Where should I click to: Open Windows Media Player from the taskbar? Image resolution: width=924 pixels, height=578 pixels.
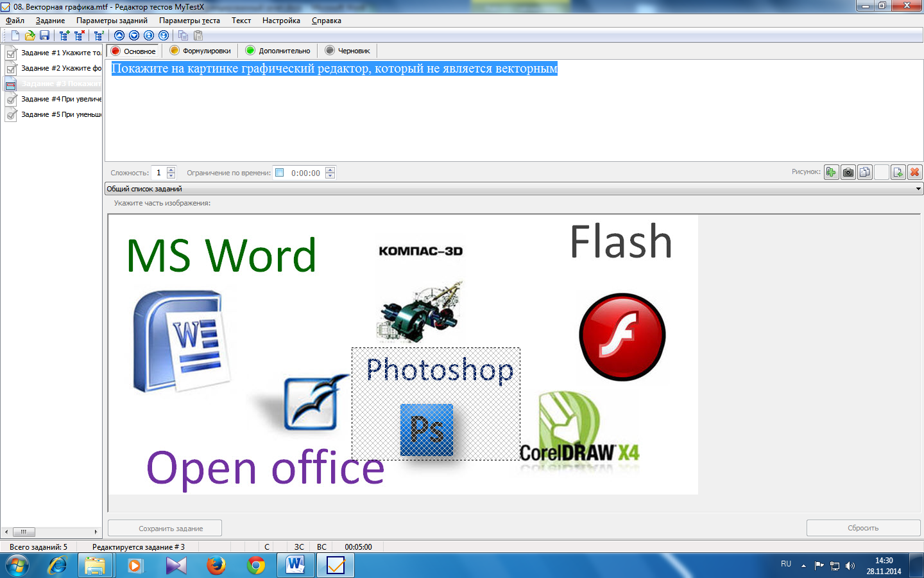[x=135, y=565]
